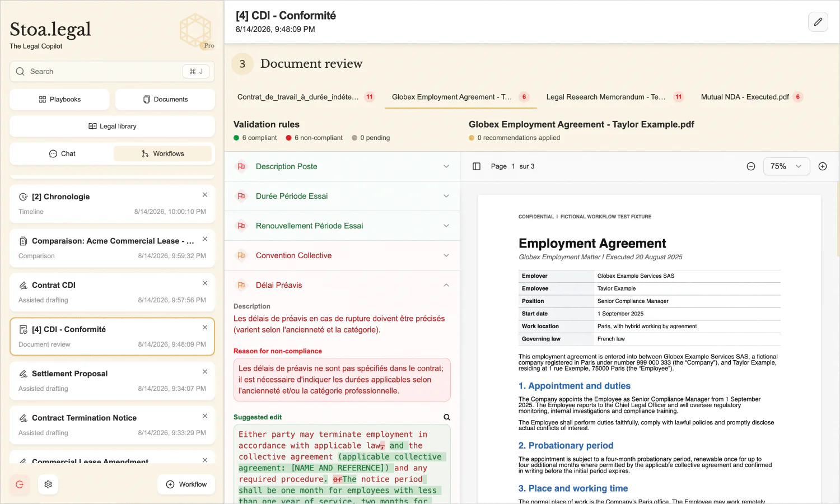Click the magnifier icon next to Suggested edit
840x504 pixels.
pyautogui.click(x=447, y=417)
